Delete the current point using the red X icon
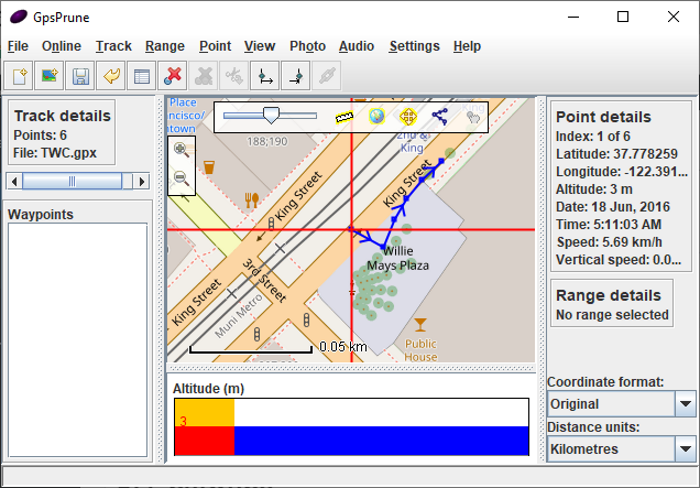Viewport: 700px width, 488px height. point(173,75)
